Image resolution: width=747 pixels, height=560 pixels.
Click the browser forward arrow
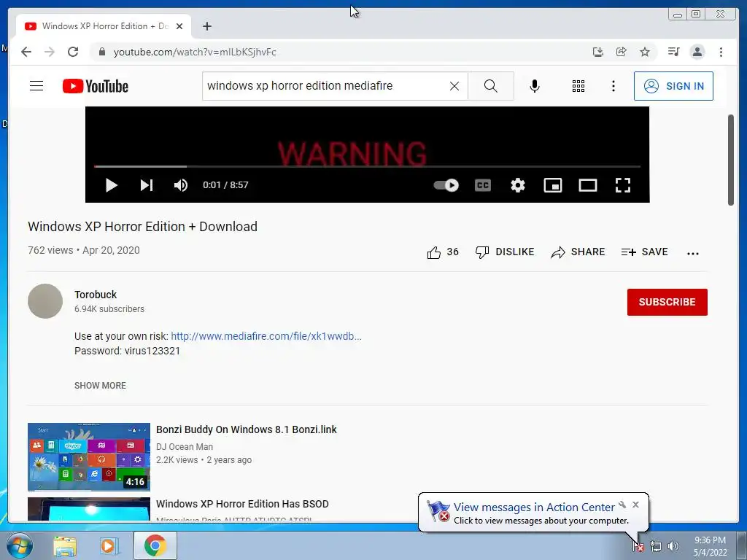coord(50,52)
